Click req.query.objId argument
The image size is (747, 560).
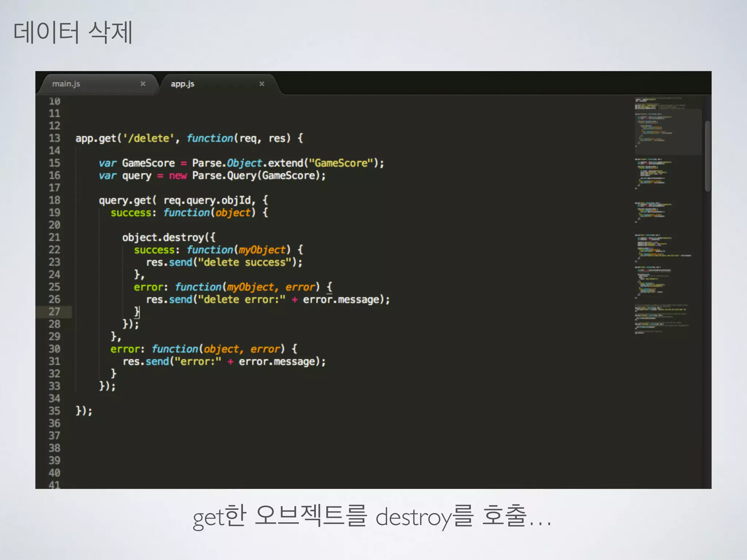(208, 200)
